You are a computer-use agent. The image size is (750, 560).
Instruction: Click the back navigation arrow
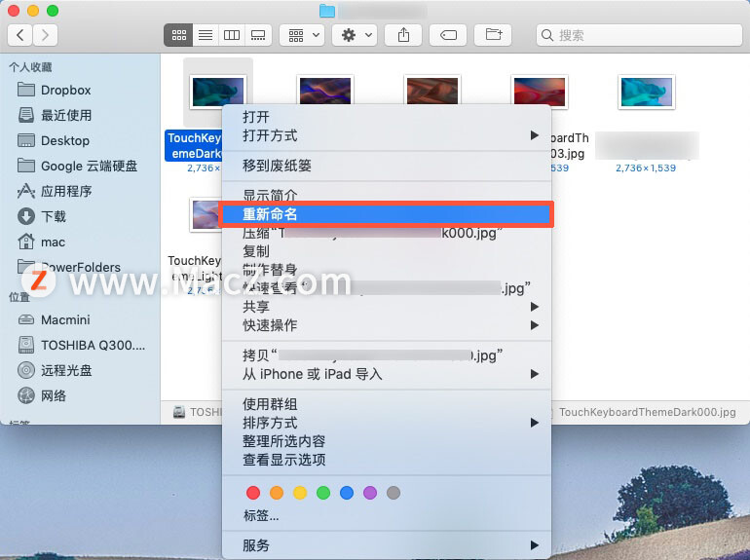(x=20, y=35)
